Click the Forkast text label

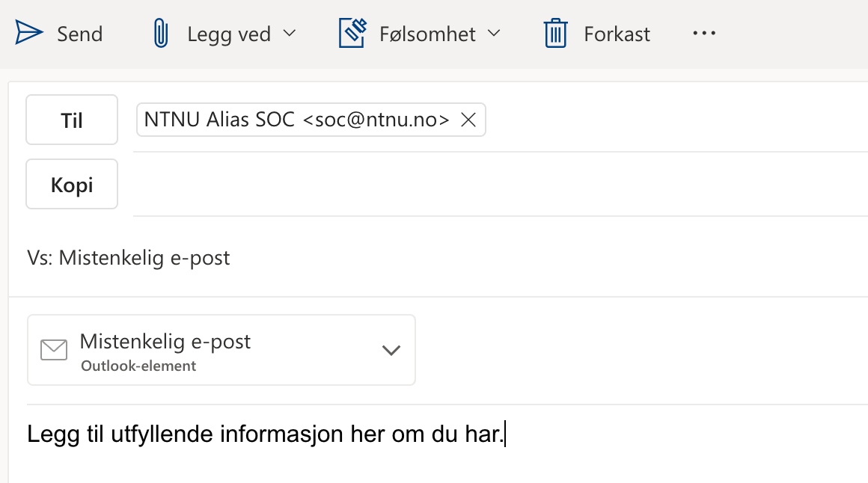[617, 34]
